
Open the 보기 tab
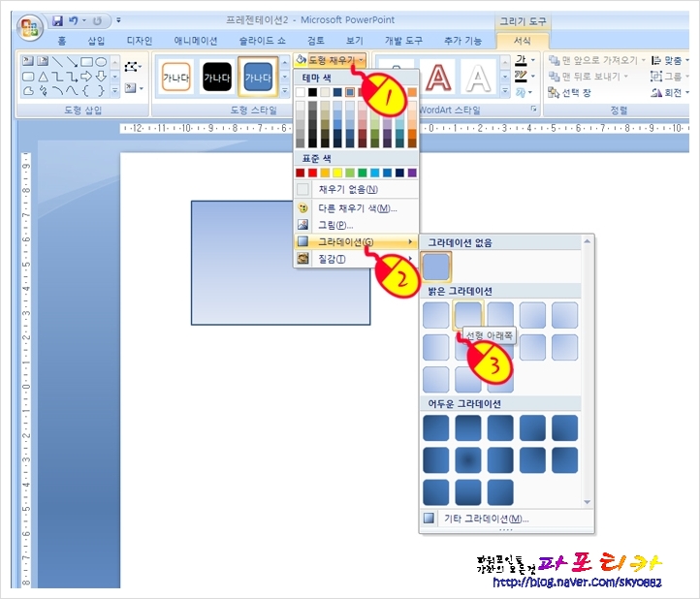tap(355, 41)
